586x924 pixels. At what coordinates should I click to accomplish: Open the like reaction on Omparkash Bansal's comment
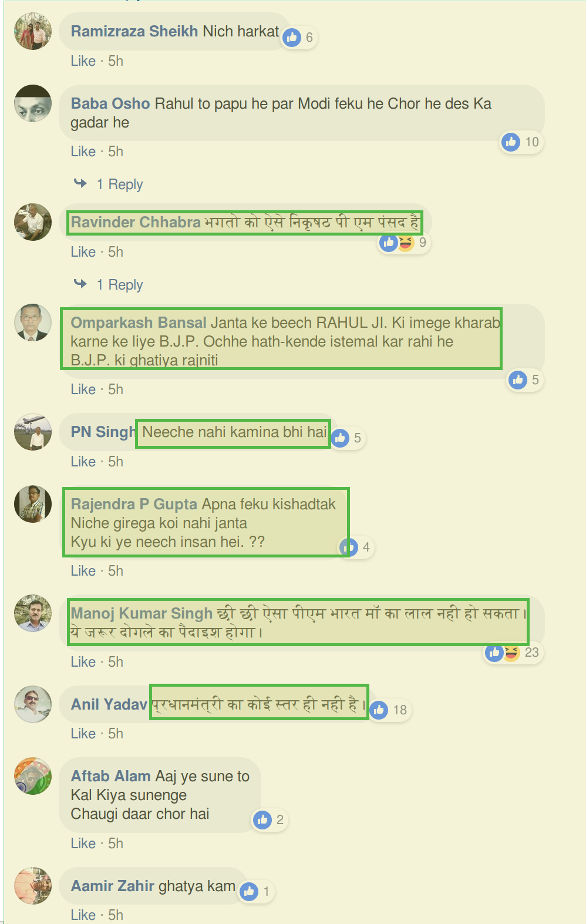pos(518,380)
